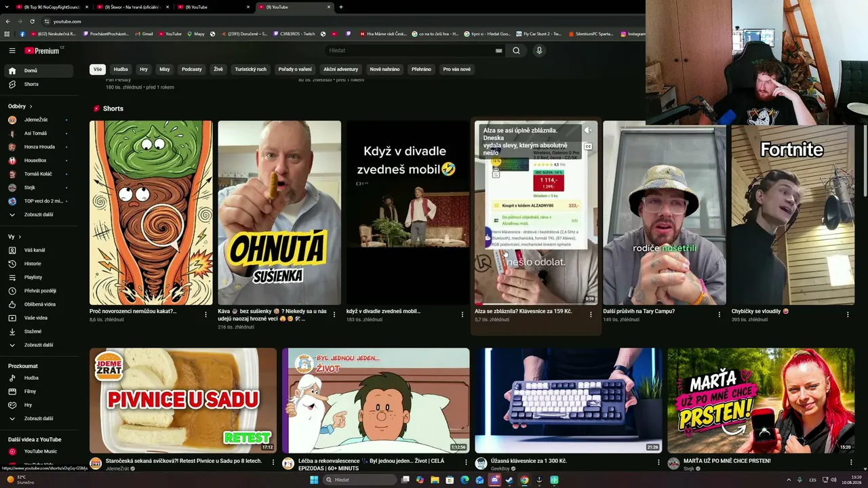The width and height of the screenshot is (868, 488).
Task: Open Mapy bookmark in bookmarks bar
Action: pos(195,34)
